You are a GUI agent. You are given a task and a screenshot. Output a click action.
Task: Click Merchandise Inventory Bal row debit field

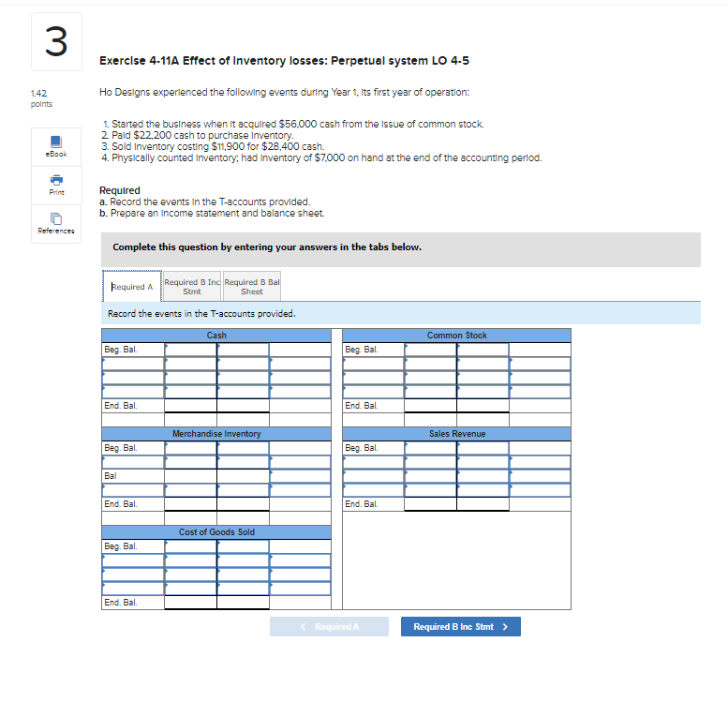coord(190,476)
